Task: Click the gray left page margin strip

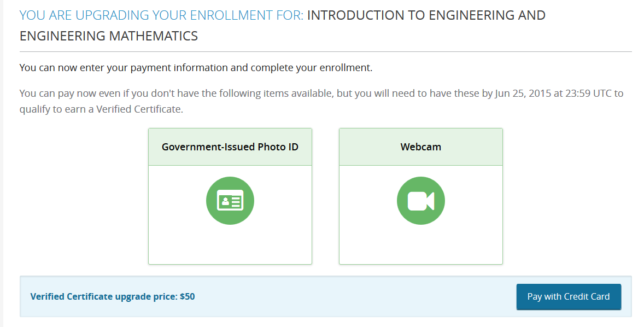Action: [x=2, y=163]
